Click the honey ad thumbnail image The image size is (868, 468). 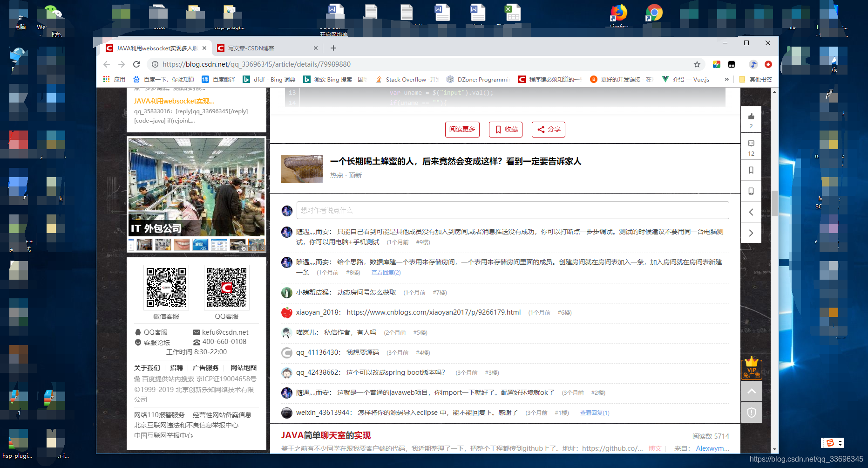point(302,169)
